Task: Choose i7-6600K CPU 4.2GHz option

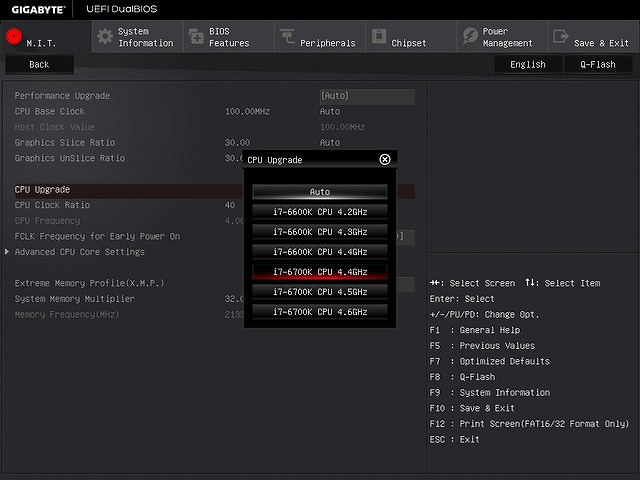Action: tap(320, 212)
